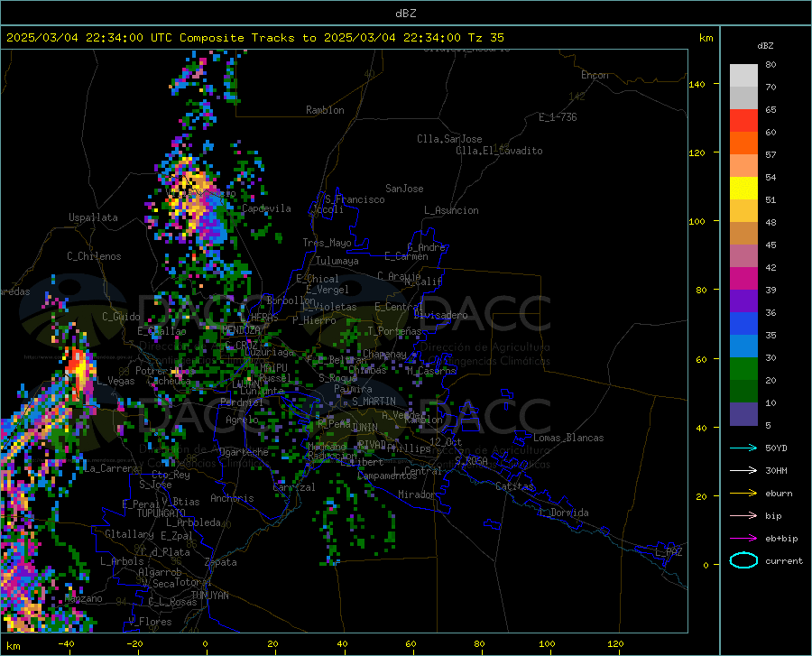
Task: Click the 'Clla.El_Cavadito' label on map
Action: (499, 151)
